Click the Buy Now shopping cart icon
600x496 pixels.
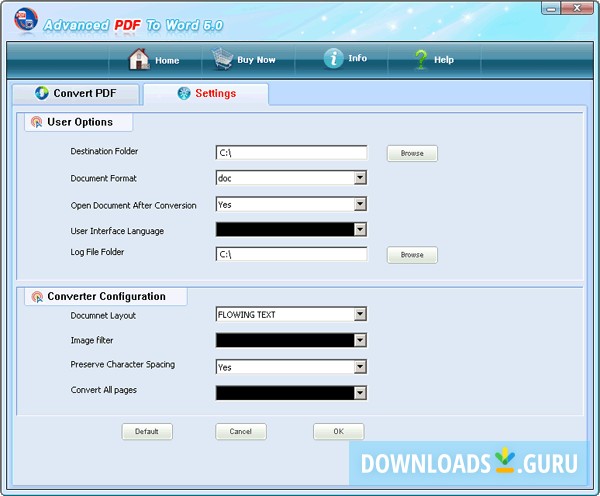tap(222, 59)
